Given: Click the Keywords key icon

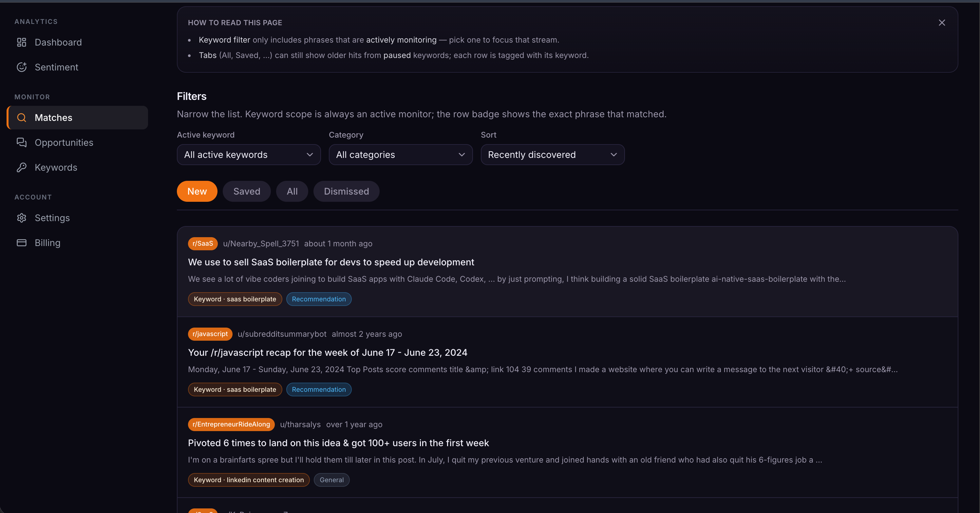Looking at the screenshot, I should tap(22, 167).
